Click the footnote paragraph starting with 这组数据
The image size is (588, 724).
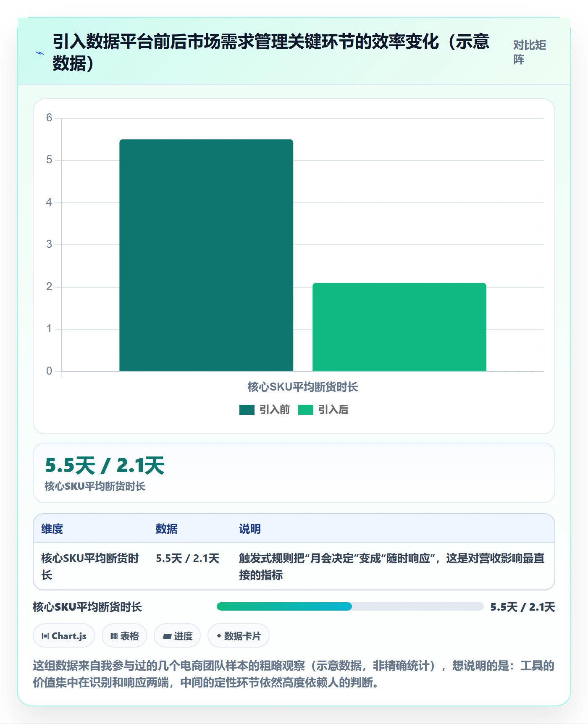pos(294,674)
